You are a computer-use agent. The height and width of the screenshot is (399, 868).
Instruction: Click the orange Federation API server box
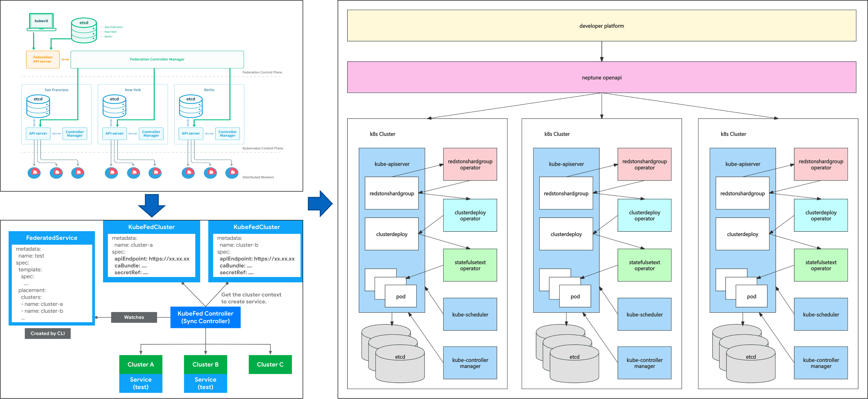43,59
